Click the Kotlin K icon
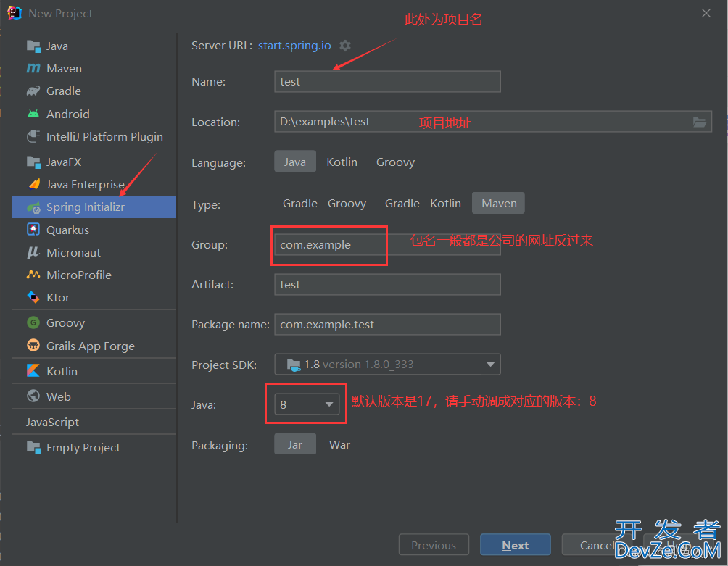This screenshot has height=566, width=728. (33, 370)
